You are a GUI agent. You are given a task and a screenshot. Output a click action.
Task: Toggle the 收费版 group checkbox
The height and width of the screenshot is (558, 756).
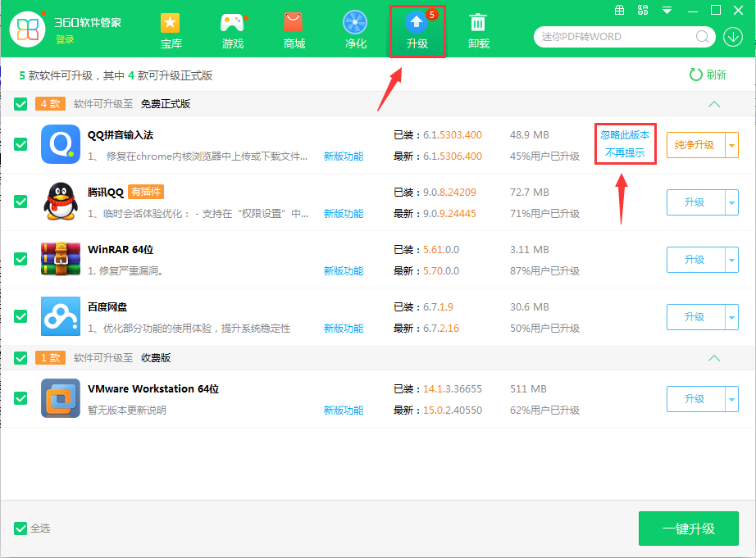tap(20, 358)
